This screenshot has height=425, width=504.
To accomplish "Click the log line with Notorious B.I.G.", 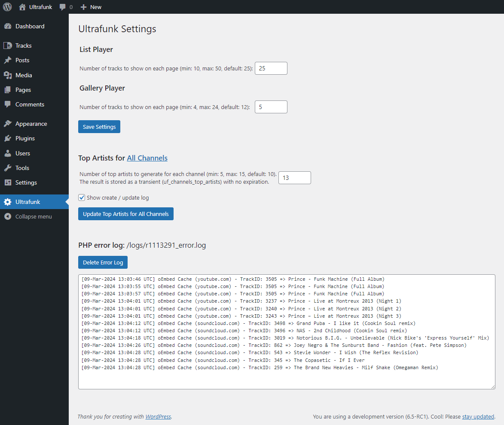I will pyautogui.click(x=285, y=338).
